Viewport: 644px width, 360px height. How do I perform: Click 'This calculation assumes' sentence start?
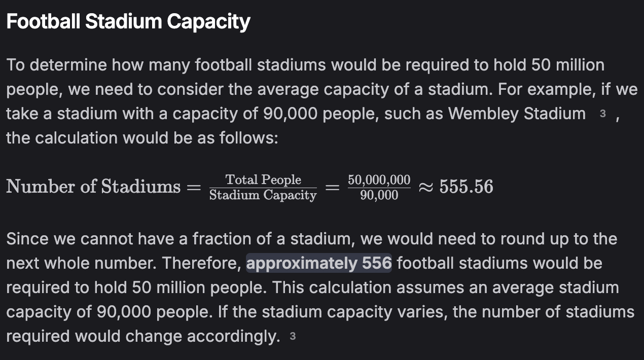(333, 287)
